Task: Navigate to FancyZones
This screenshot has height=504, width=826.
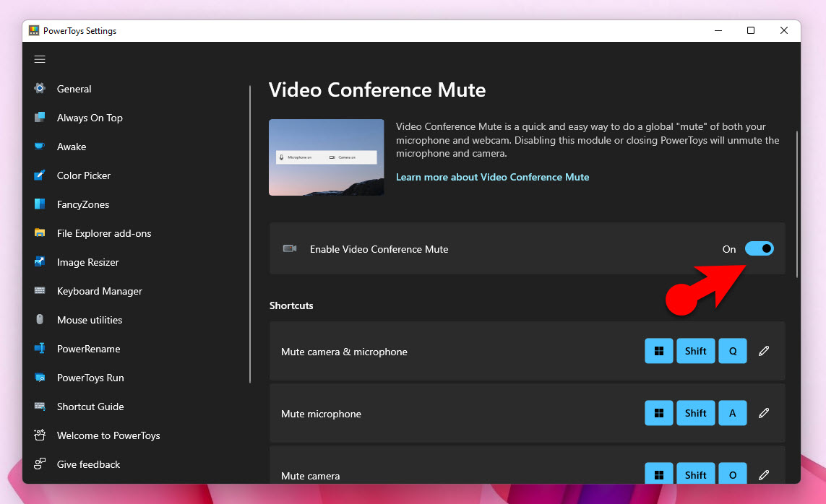Action: point(83,204)
